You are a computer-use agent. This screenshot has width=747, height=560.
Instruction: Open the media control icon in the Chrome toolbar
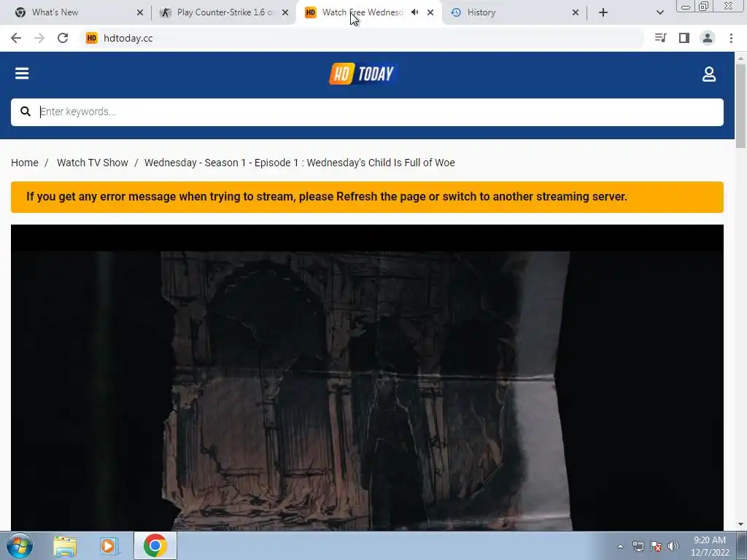[660, 38]
